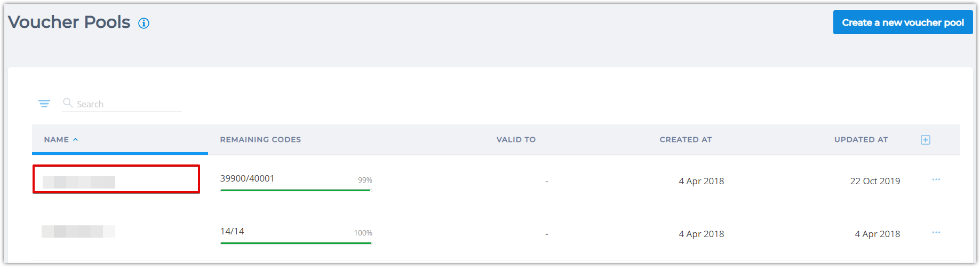Sort by Created At column header
This screenshot has height=267, width=980.
pos(686,139)
